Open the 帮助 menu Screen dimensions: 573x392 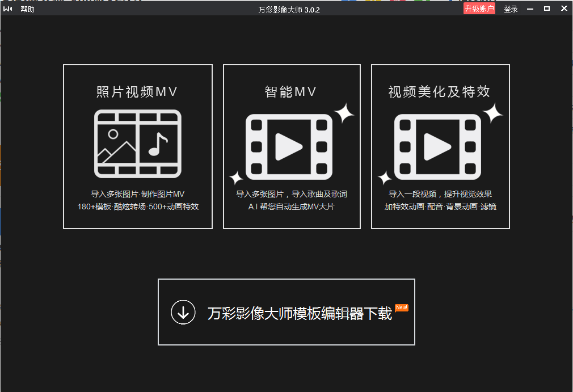pos(27,9)
